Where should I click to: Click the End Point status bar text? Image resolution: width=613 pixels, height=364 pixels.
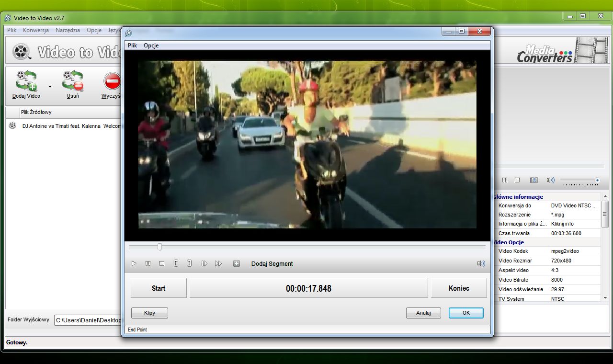pyautogui.click(x=137, y=330)
